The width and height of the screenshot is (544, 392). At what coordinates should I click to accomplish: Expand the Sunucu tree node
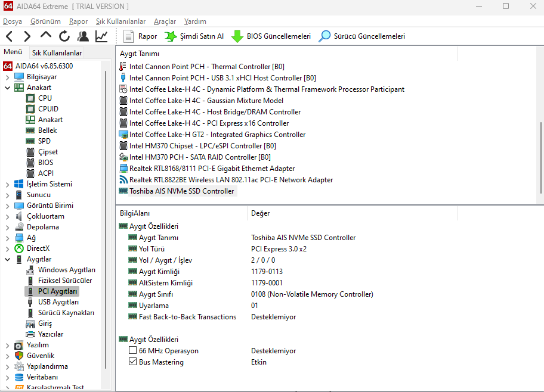point(7,195)
